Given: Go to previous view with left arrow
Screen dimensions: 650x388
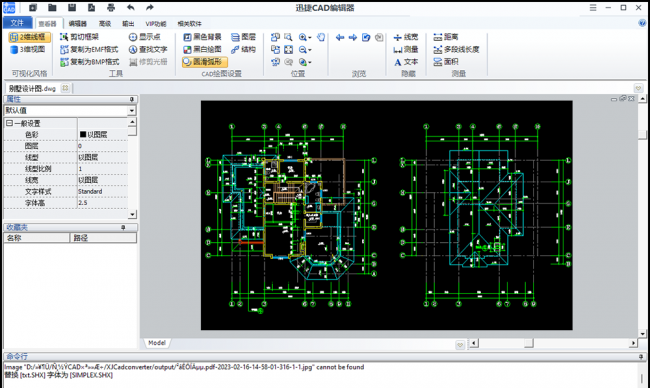Looking at the screenshot, I should click(x=340, y=37).
